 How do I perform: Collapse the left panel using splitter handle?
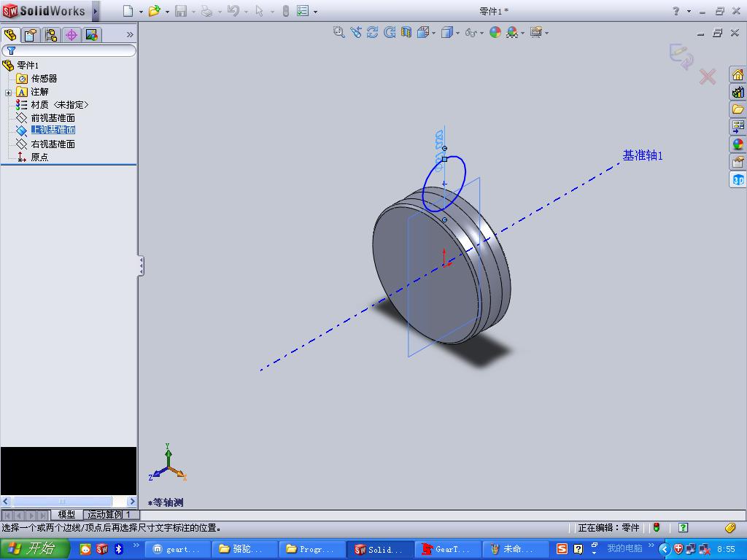tap(141, 265)
